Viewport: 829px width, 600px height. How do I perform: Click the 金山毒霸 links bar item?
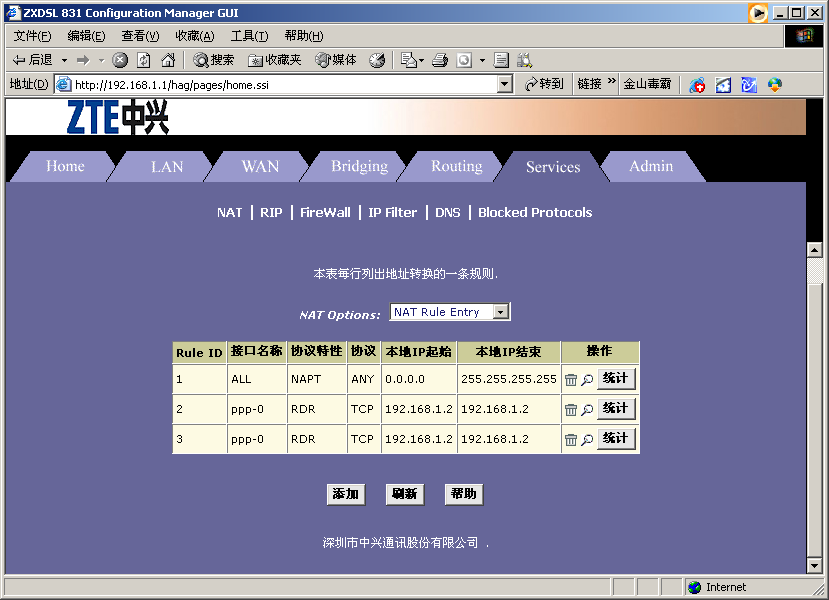pos(647,84)
